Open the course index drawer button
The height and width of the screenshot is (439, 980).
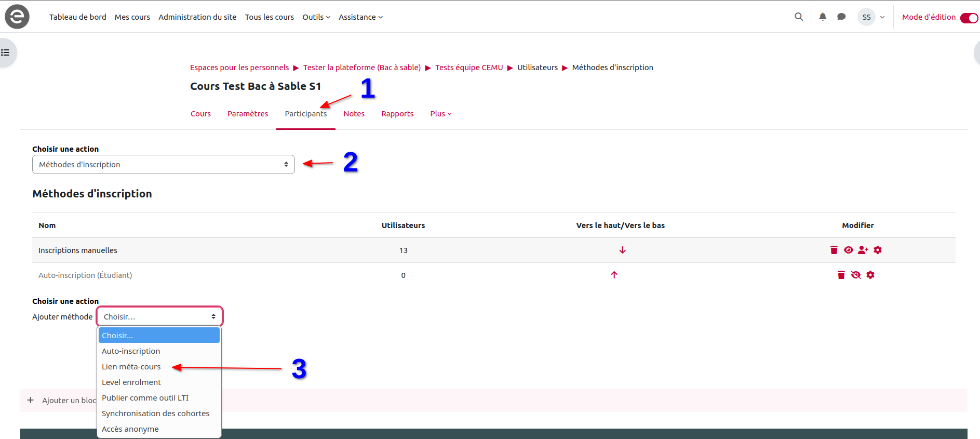[6, 52]
